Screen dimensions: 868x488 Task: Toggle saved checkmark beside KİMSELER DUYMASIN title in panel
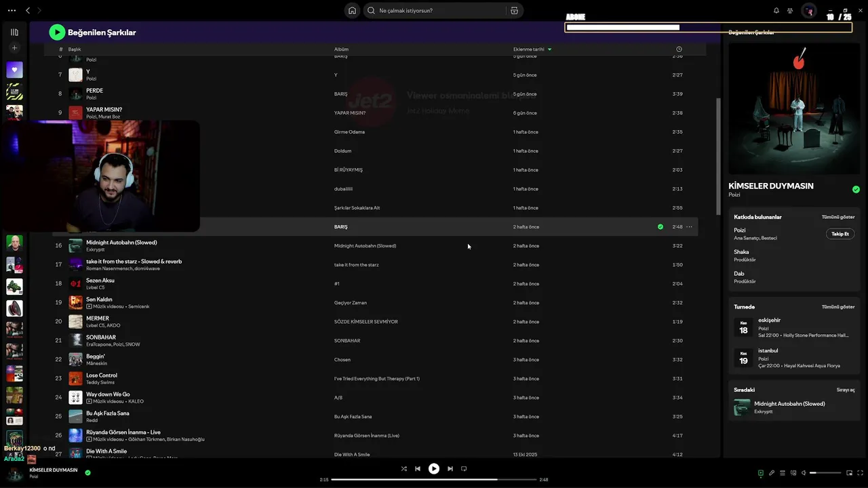coord(856,189)
